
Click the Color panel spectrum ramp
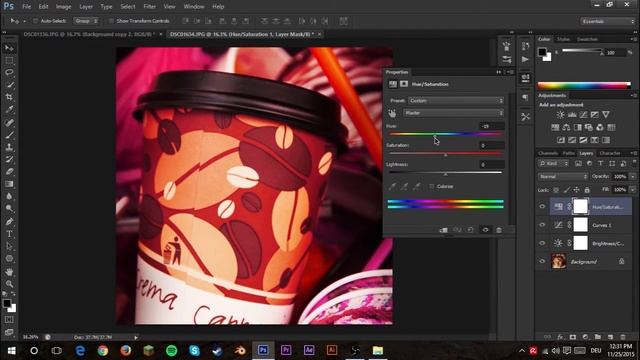(x=584, y=85)
